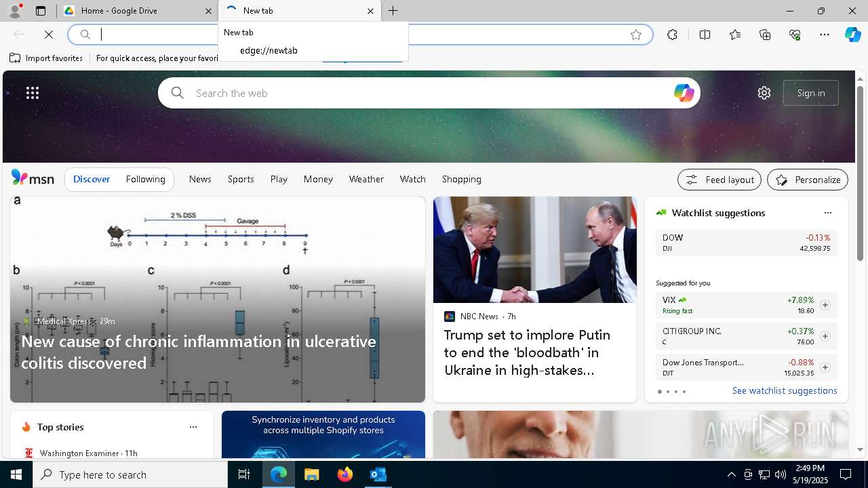Open the Shopping section

click(x=462, y=179)
